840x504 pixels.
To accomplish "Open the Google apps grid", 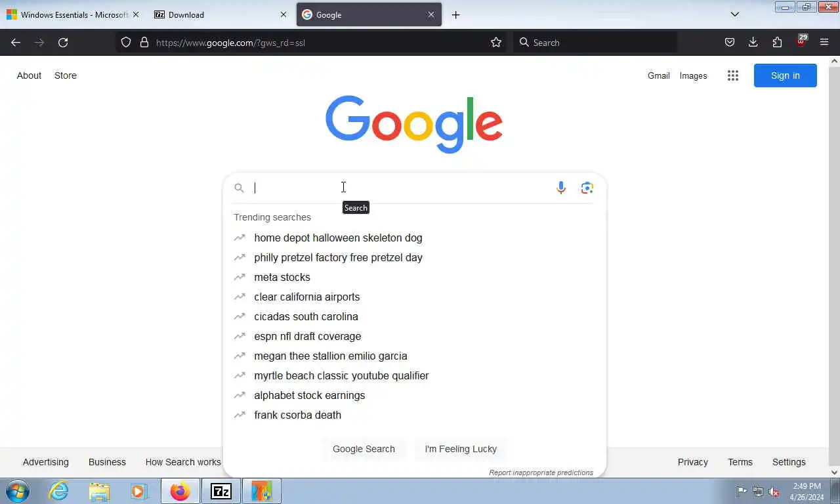I will pos(733,75).
